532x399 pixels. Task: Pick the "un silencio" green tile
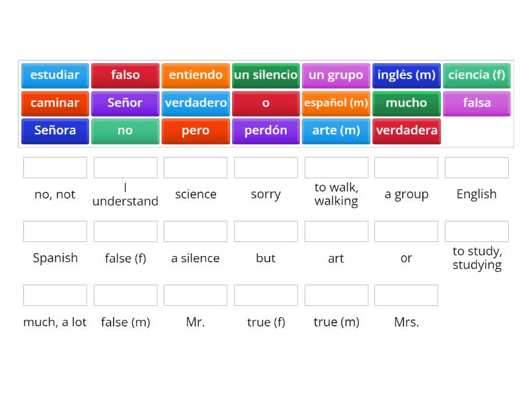click(x=266, y=75)
